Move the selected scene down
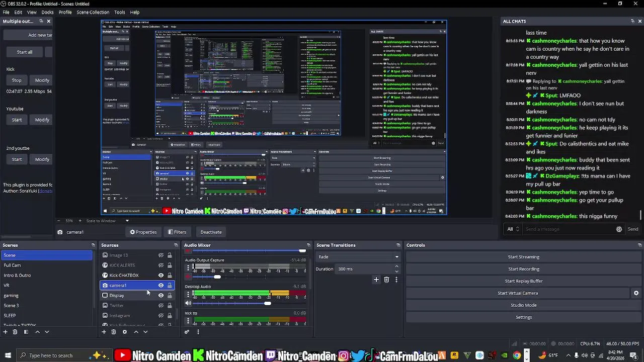644x362 pixels. pyautogui.click(x=47, y=332)
